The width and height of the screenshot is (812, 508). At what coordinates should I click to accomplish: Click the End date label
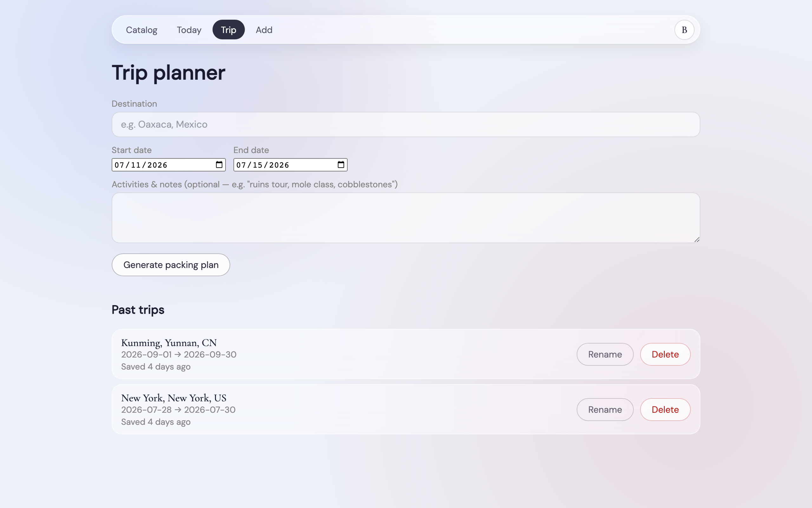pos(251,150)
